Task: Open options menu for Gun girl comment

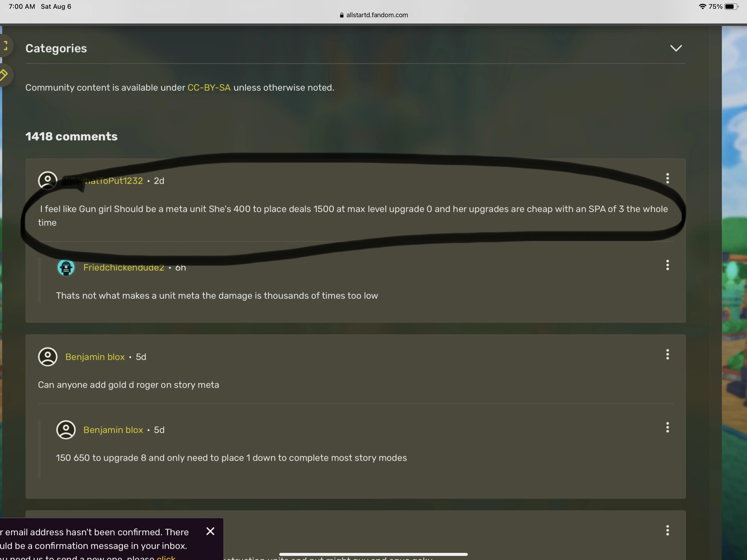Action: click(667, 178)
